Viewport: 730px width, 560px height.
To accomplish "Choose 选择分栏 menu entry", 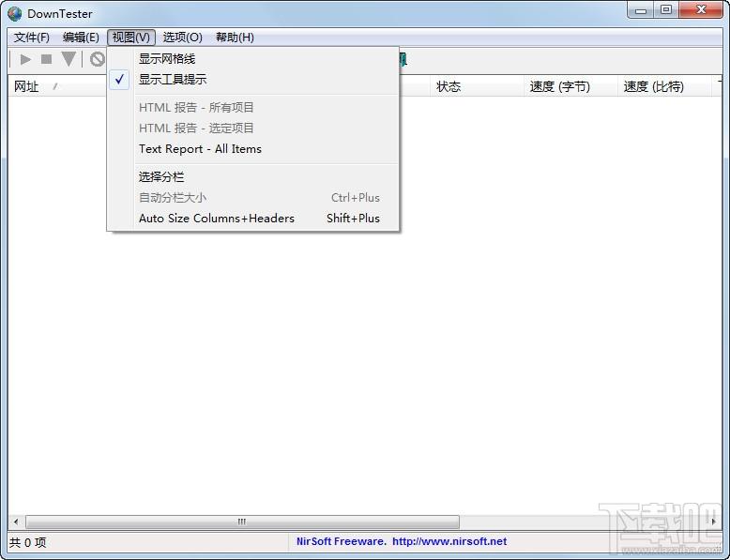I will [x=161, y=177].
